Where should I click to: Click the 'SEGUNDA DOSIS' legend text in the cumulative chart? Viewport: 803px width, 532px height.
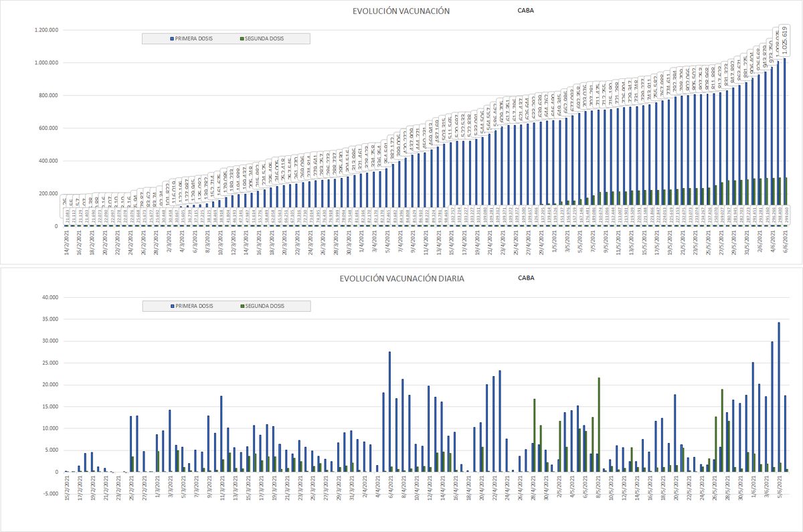pyautogui.click(x=264, y=39)
